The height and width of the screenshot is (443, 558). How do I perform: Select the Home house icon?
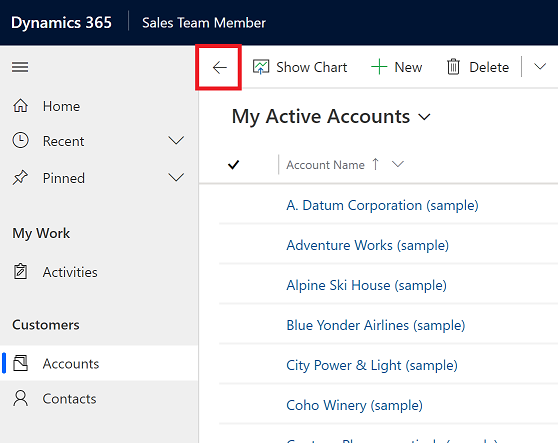pyautogui.click(x=20, y=106)
